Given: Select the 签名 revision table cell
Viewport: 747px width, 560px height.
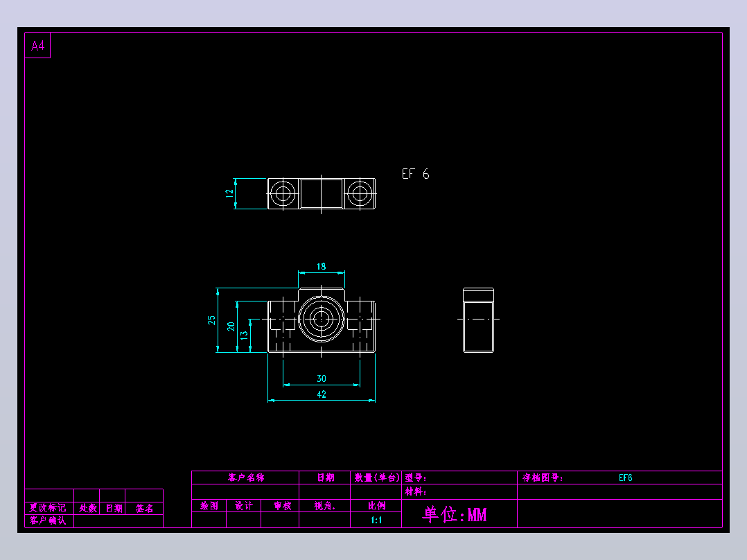Looking at the screenshot, I should click(144, 508).
